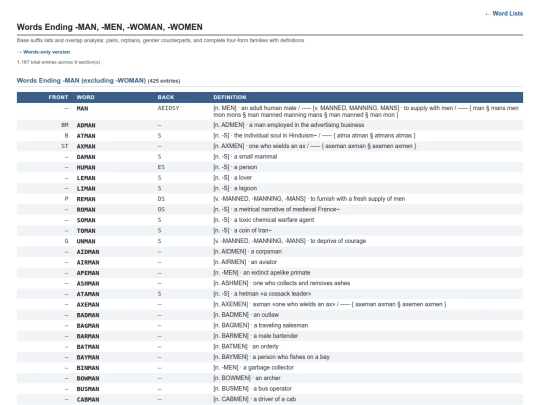This screenshot has height=405, width=540.
Task: Click the definition 'an archer'
Action: (268, 378)
